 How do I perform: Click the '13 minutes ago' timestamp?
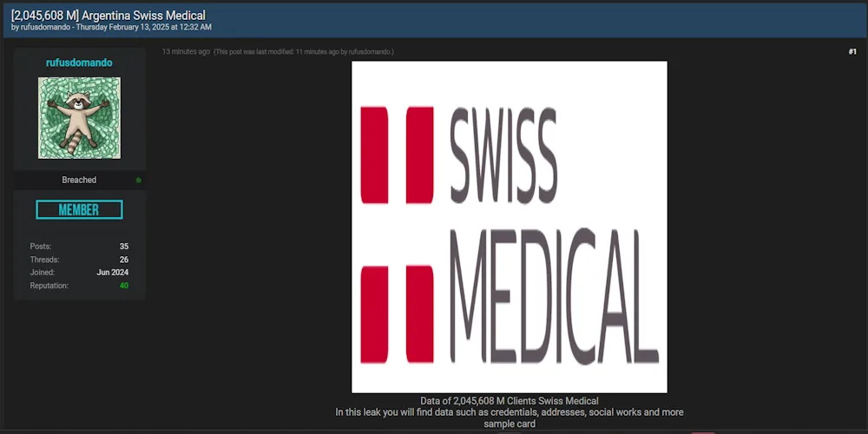point(186,51)
